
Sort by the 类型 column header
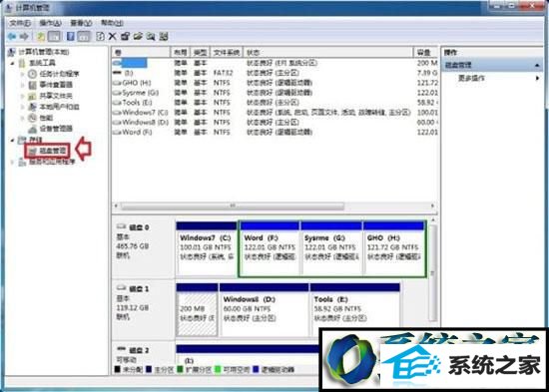coord(201,53)
